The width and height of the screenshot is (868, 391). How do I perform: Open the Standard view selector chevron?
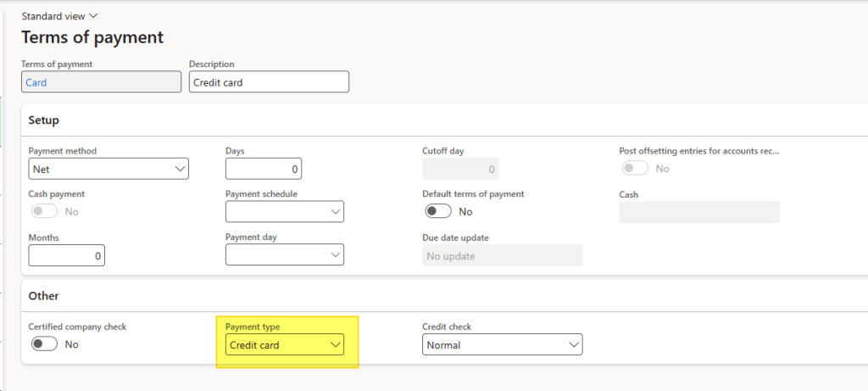pos(93,16)
